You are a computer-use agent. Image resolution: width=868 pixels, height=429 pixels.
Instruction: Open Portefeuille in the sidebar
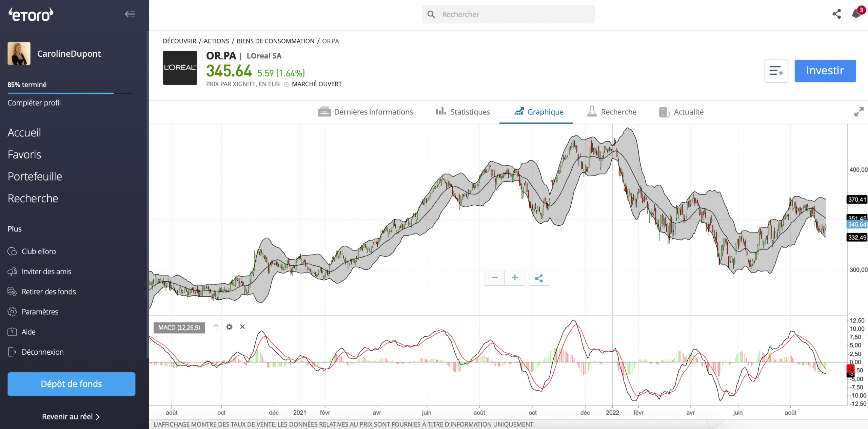pos(35,176)
